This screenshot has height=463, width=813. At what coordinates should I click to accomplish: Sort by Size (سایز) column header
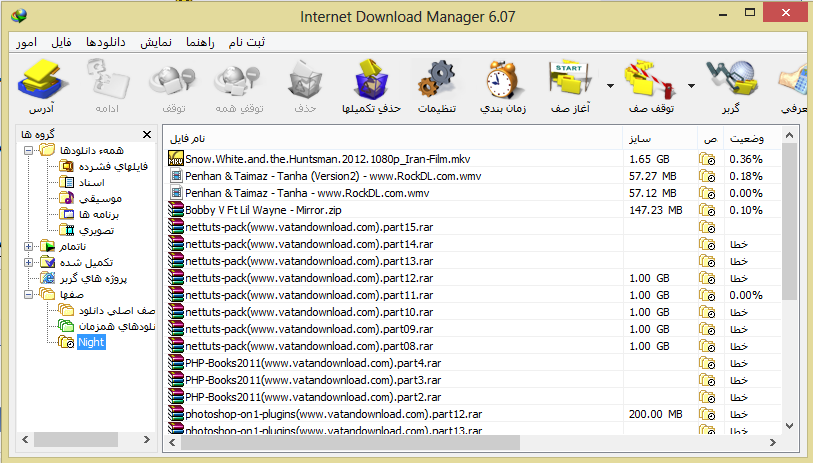click(x=660, y=138)
